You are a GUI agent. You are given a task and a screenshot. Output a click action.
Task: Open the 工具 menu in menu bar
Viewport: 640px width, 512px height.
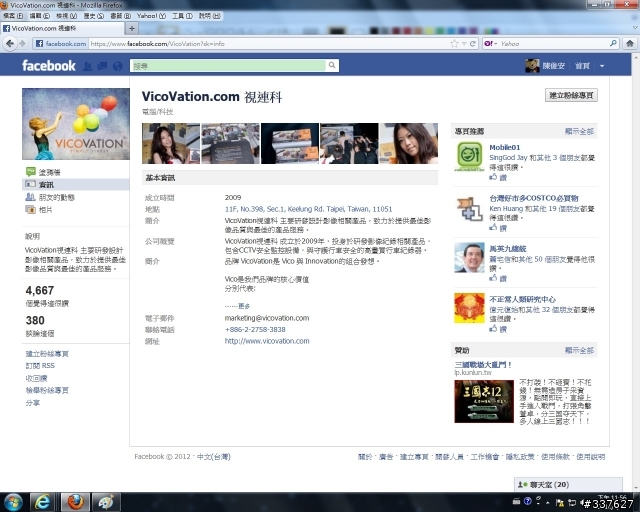[x=182, y=16]
